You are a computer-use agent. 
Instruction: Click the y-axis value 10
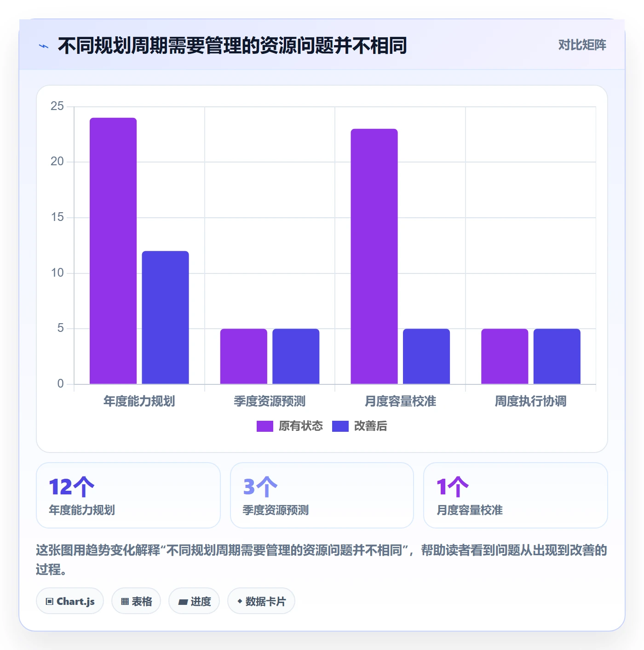pyautogui.click(x=57, y=273)
